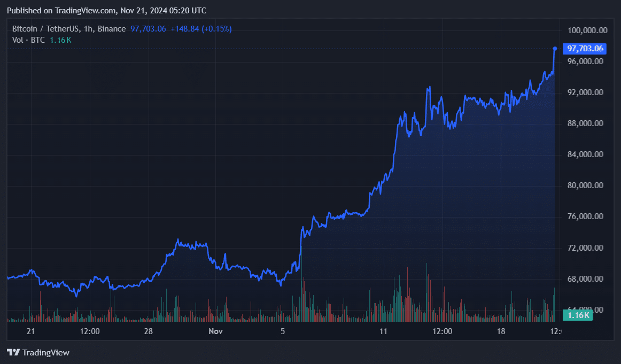Click the 1.16 K volume legend value
The image size is (621, 364).
tap(60, 40)
